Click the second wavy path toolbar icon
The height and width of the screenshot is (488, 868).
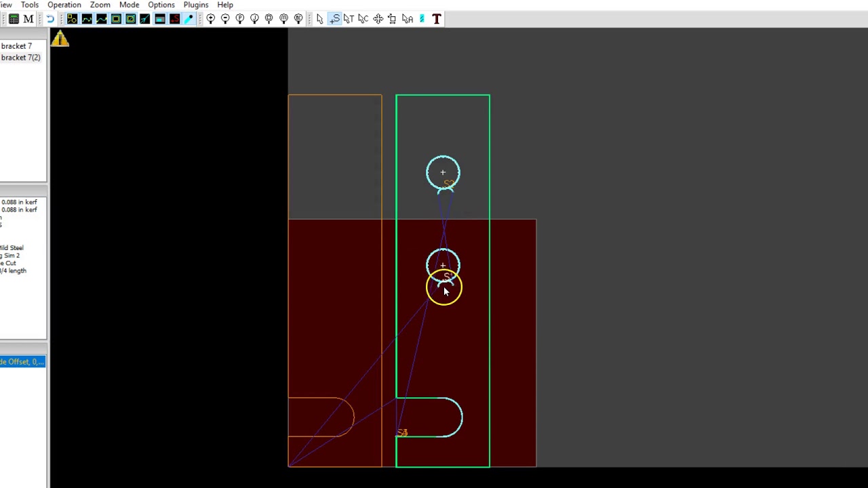pos(102,19)
